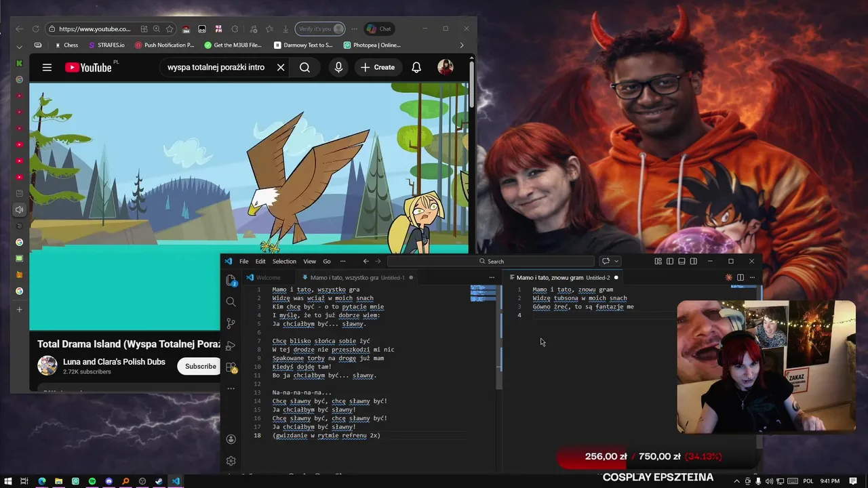Viewport: 868px width, 488px height.
Task: Clear the YouTube search query with X
Action: pos(281,67)
